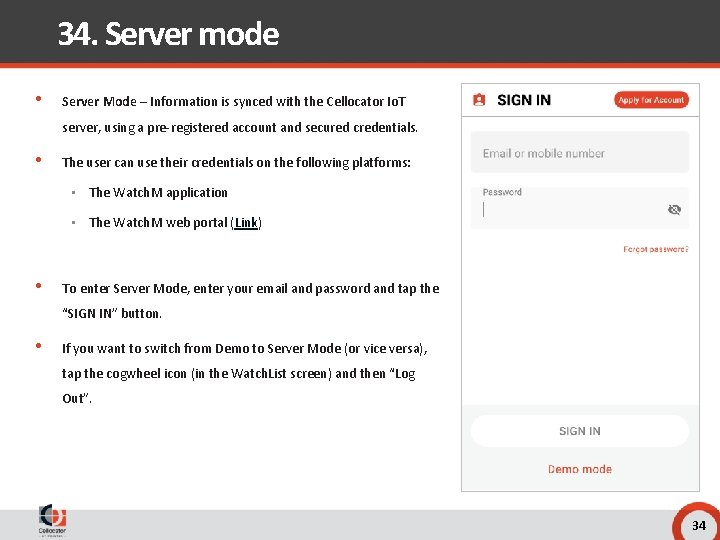This screenshot has width=720, height=540.
Task: Switch to Demo mode link
Action: point(579,469)
